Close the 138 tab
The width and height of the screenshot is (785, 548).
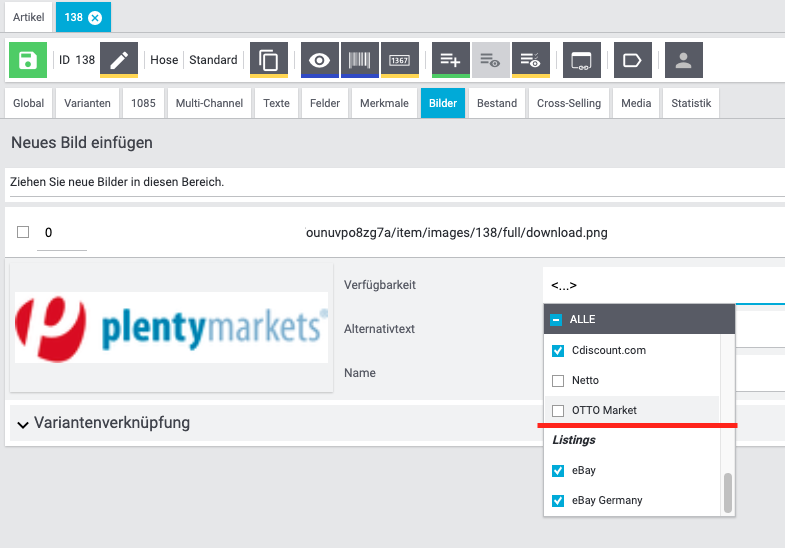[95, 18]
